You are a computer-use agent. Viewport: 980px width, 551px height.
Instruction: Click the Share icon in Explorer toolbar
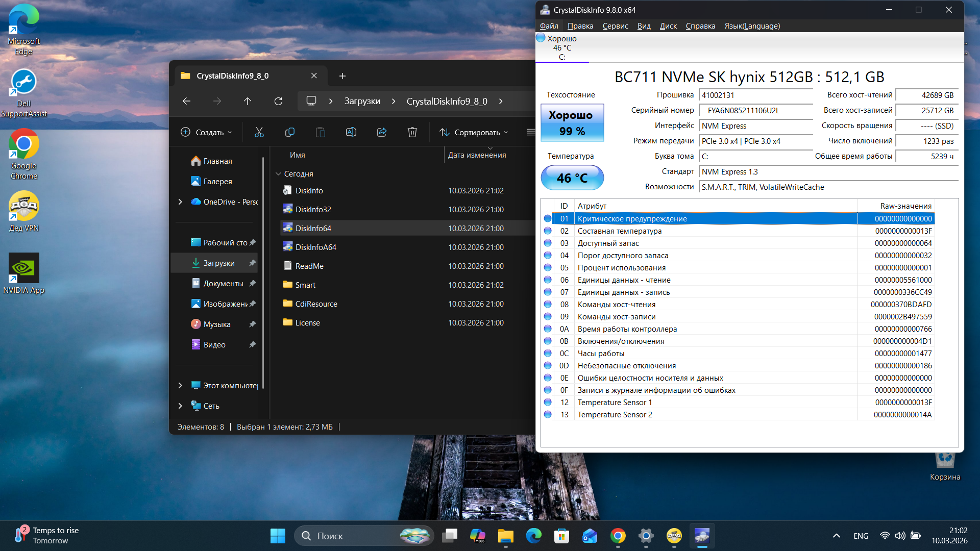pyautogui.click(x=382, y=132)
